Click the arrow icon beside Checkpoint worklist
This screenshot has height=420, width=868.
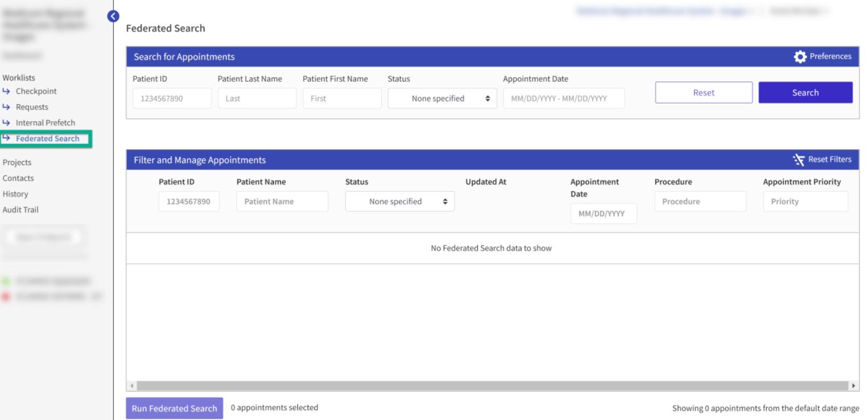coord(7,91)
